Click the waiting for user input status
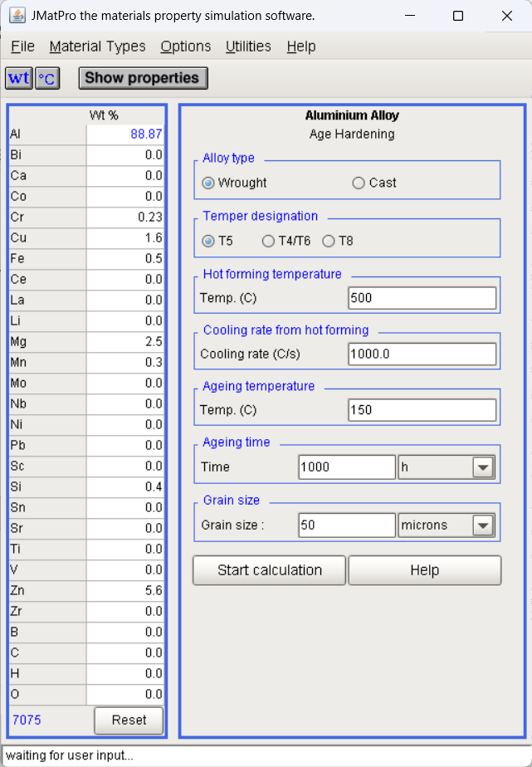Image resolution: width=532 pixels, height=767 pixels. point(70,755)
